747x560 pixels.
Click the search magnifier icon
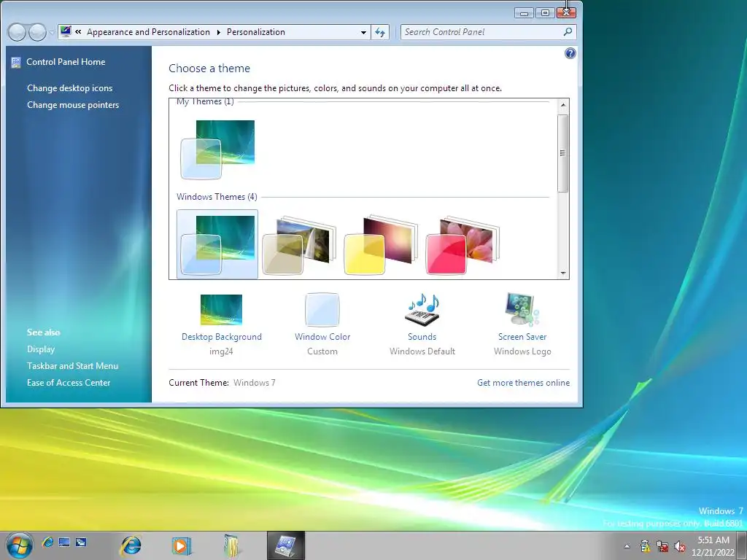tap(568, 32)
